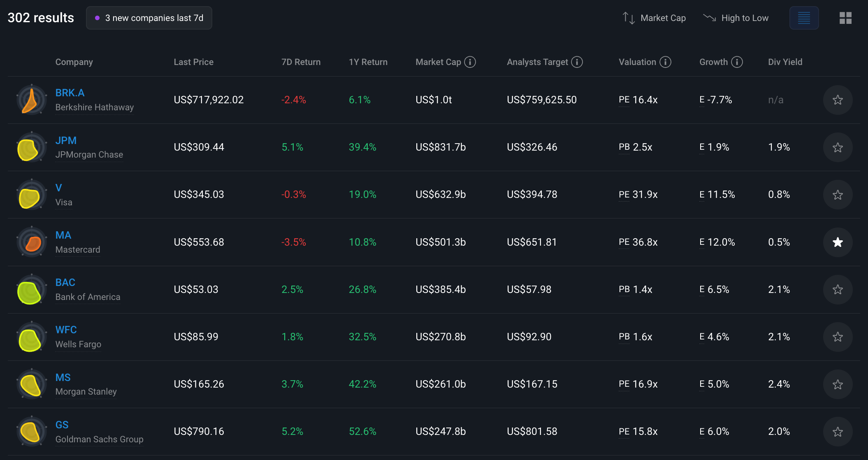Click Berkshire Hathaway snowflake chart icon
The image size is (868, 460).
coord(31,100)
